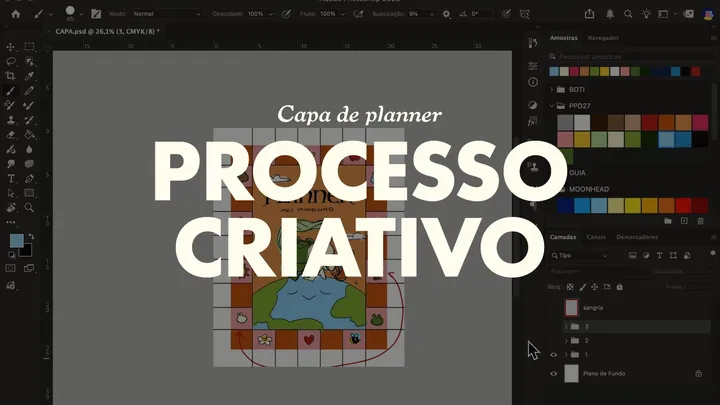This screenshot has height=405, width=720.
Task: Open the History panel icon
Action: pos(533,43)
